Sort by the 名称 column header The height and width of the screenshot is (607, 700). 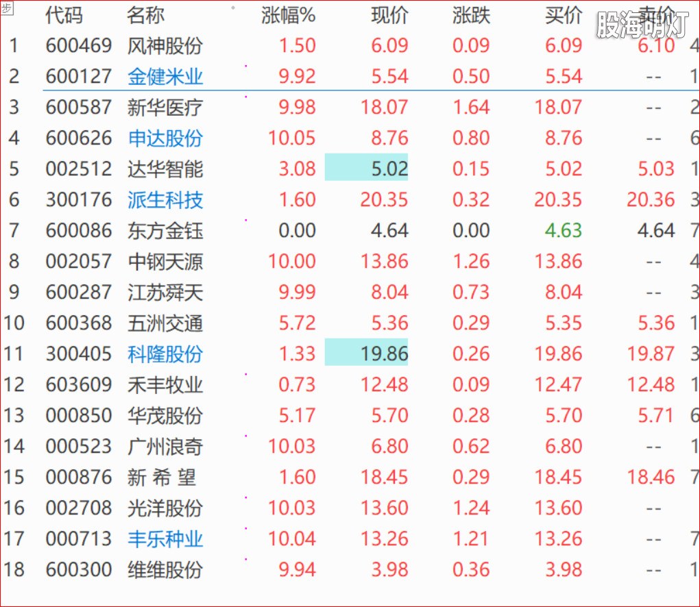145,15
